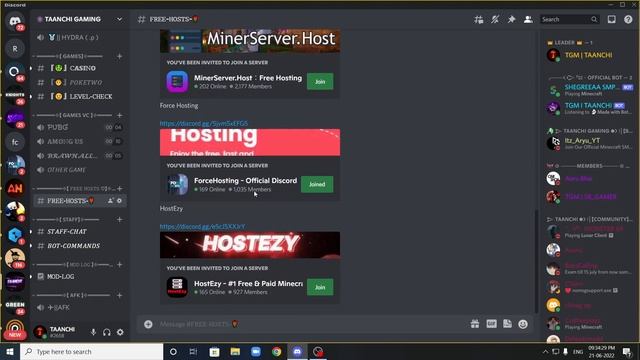The height and width of the screenshot is (360, 640).
Task: Open SHEGREEAA SMP bot profile
Action: point(589,90)
